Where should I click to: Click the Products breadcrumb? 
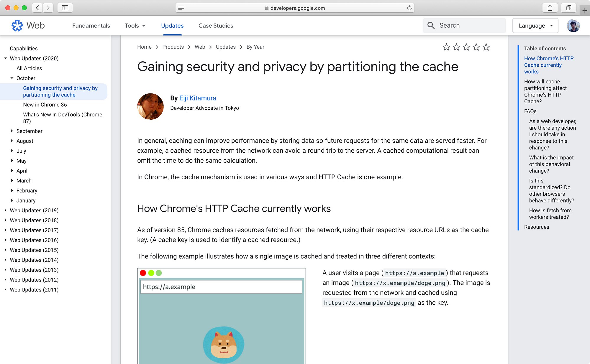pos(173,47)
